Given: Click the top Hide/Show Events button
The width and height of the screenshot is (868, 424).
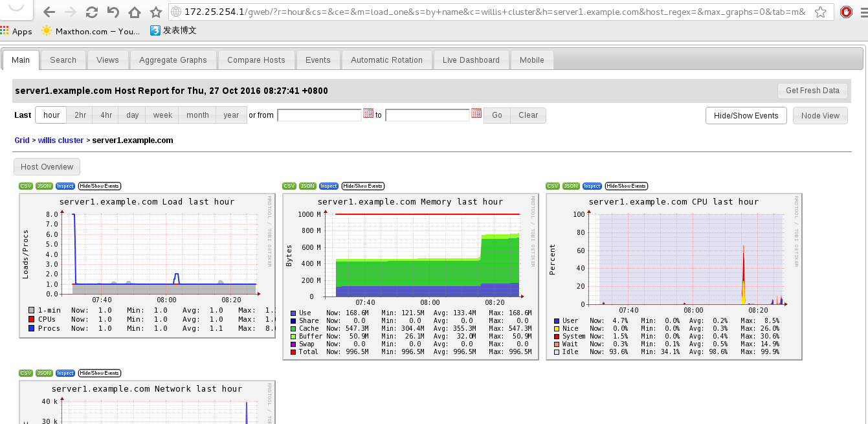Looking at the screenshot, I should click(x=746, y=115).
